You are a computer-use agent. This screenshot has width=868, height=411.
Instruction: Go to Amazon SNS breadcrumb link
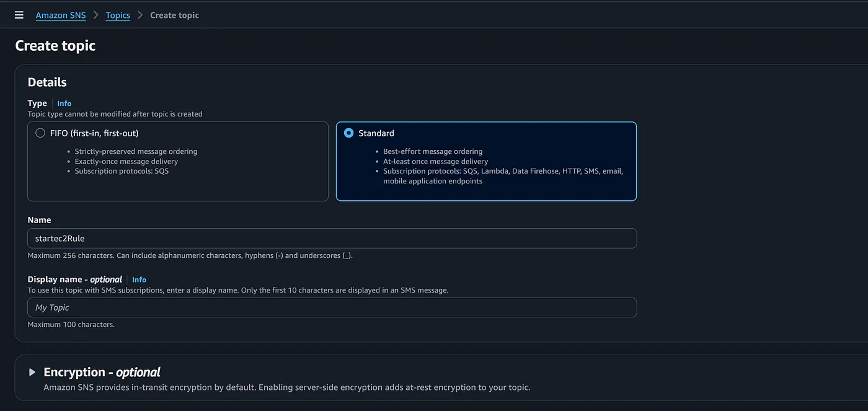[61, 15]
